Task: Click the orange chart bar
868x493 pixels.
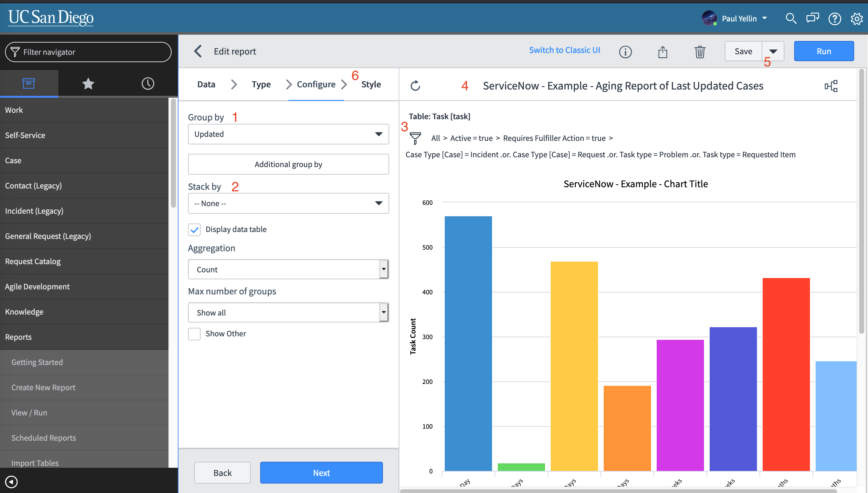Action: point(627,428)
